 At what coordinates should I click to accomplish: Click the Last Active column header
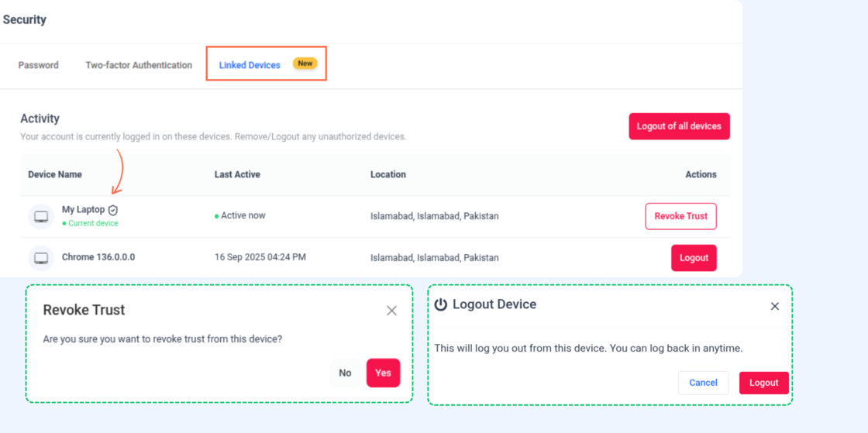pyautogui.click(x=237, y=174)
